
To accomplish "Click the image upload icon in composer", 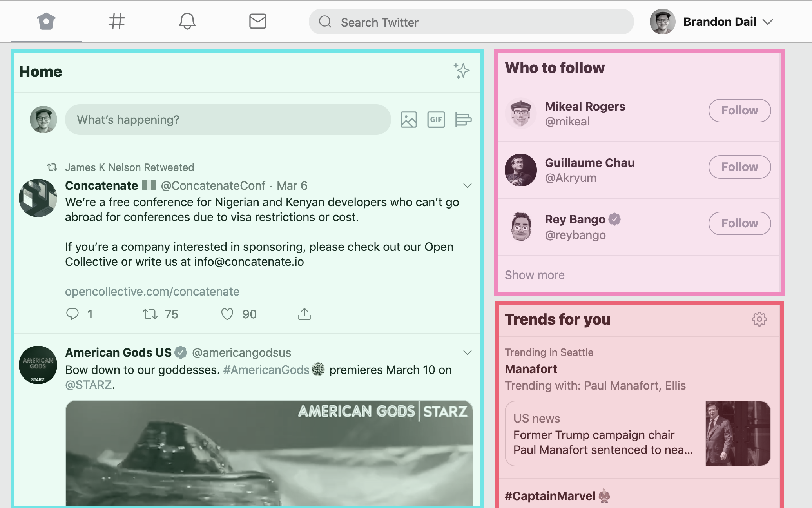I will click(408, 120).
